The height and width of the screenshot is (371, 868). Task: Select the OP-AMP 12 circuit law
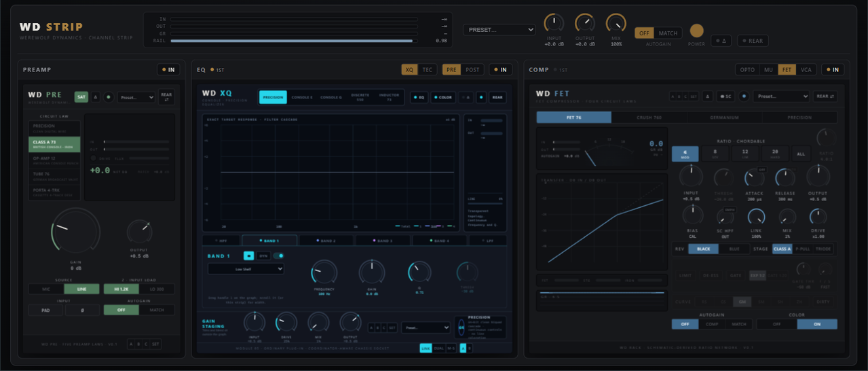click(x=54, y=160)
